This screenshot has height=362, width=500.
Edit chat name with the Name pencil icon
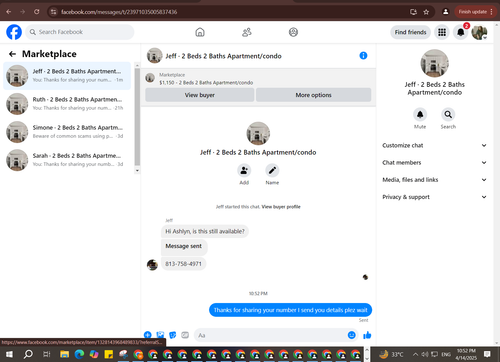click(x=272, y=170)
